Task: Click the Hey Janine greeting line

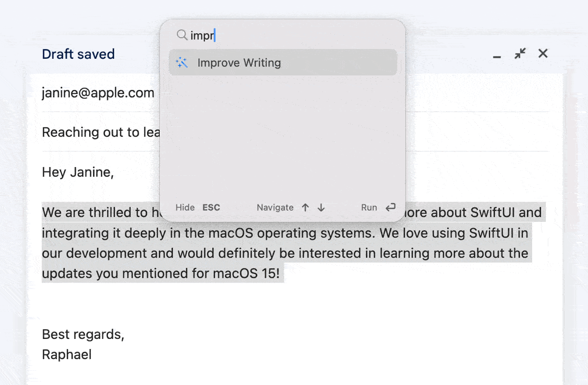Action: coord(78,172)
